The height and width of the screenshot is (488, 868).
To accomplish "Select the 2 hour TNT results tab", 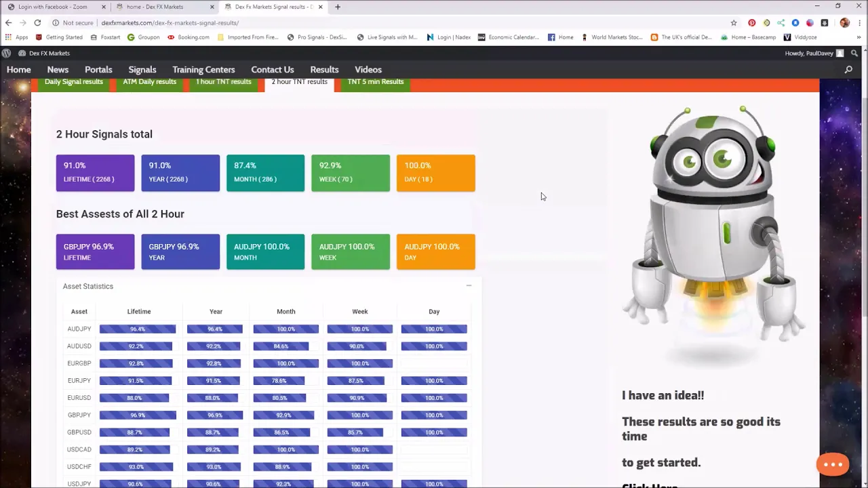I will coord(300,83).
